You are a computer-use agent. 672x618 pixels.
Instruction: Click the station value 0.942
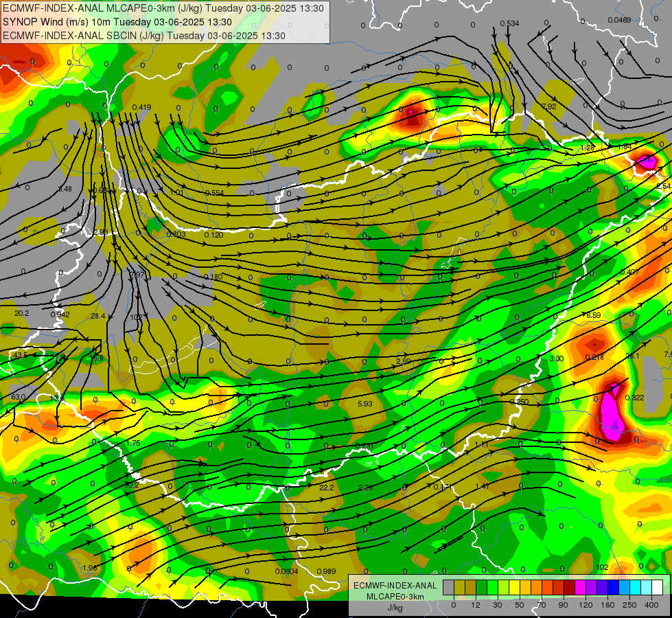pos(60,314)
